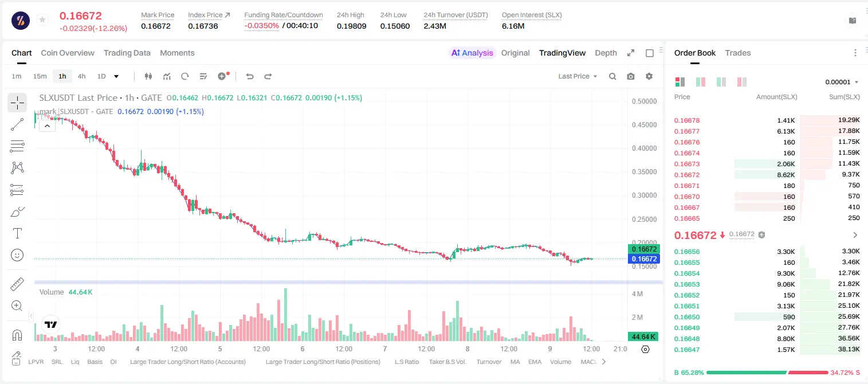Show only sell orders in order book

pyautogui.click(x=742, y=82)
